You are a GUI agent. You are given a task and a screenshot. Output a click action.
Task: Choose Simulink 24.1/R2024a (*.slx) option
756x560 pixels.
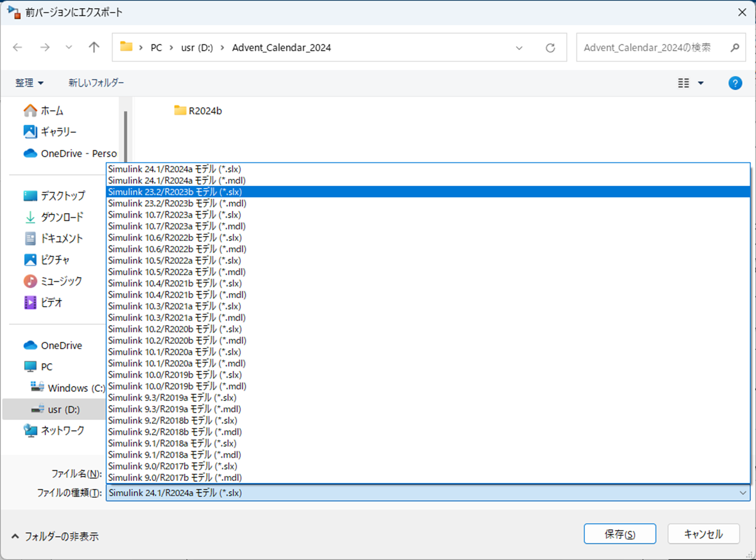[428, 169]
